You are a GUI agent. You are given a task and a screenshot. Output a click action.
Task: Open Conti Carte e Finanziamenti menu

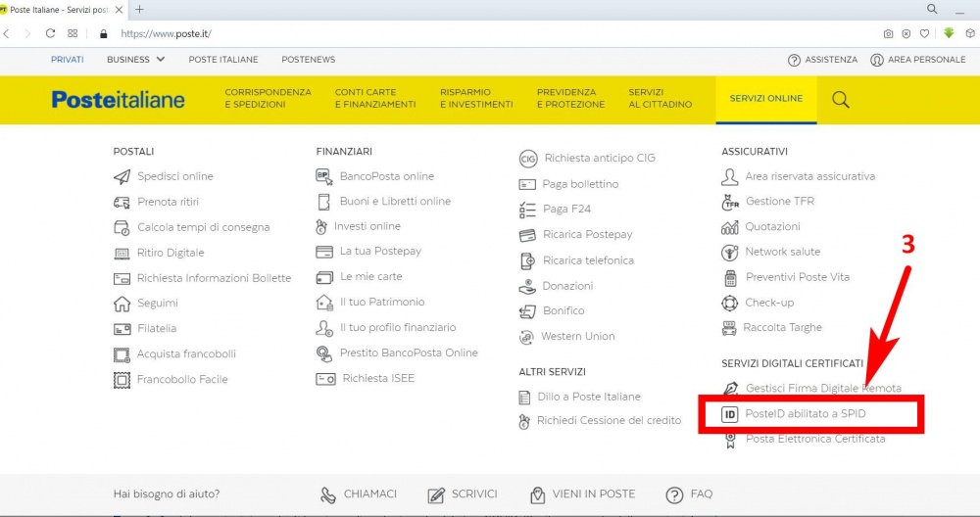(375, 98)
